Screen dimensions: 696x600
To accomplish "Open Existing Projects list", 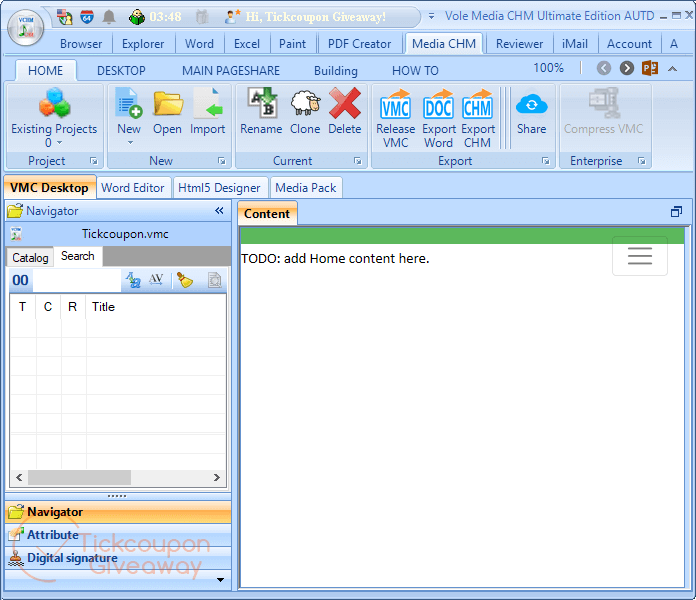I will pyautogui.click(x=54, y=117).
